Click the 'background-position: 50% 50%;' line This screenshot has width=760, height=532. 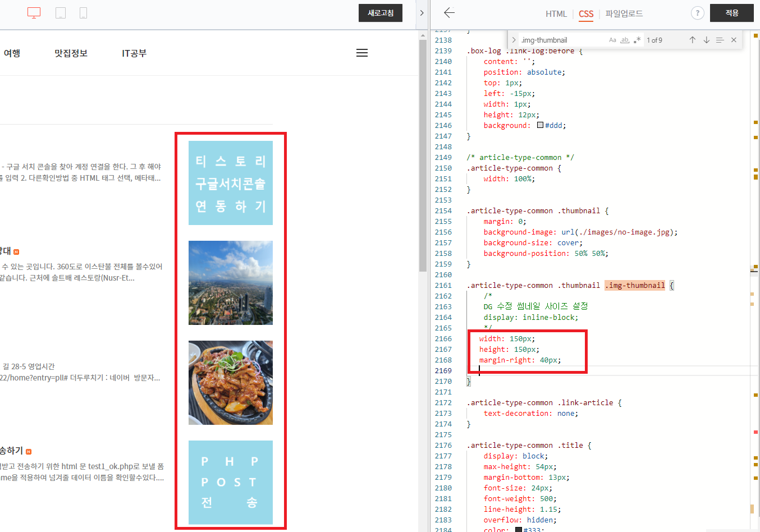coord(546,254)
